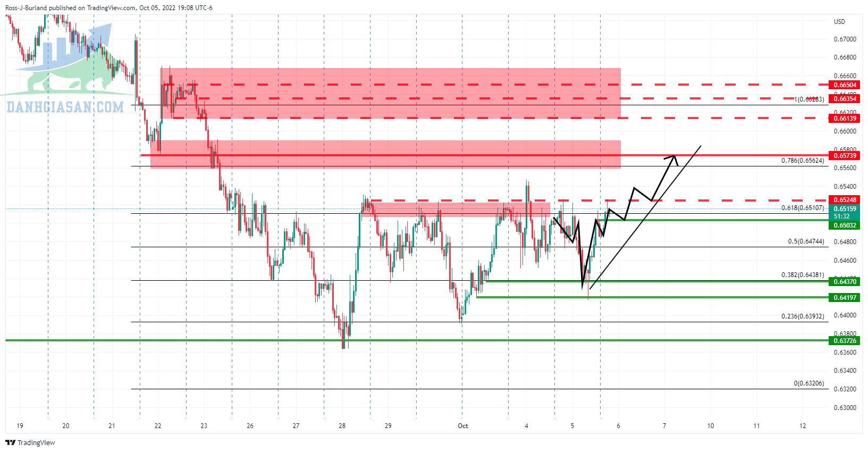Viewport: 868px width, 452px height.
Task: Click the red 0.65739 price tag
Action: pyautogui.click(x=845, y=156)
